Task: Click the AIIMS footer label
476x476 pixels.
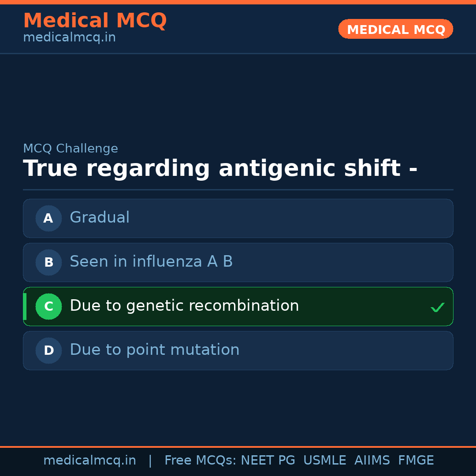Action: tap(372, 460)
